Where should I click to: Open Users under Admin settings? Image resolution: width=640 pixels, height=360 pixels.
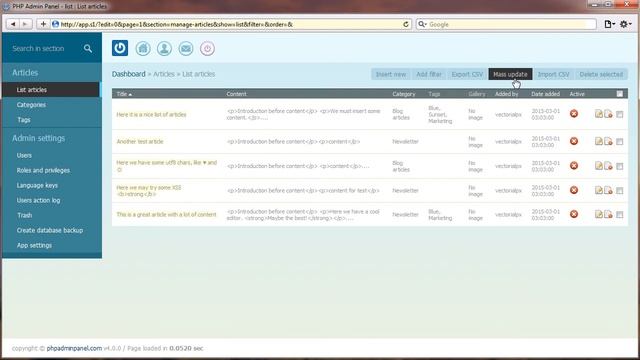point(24,156)
